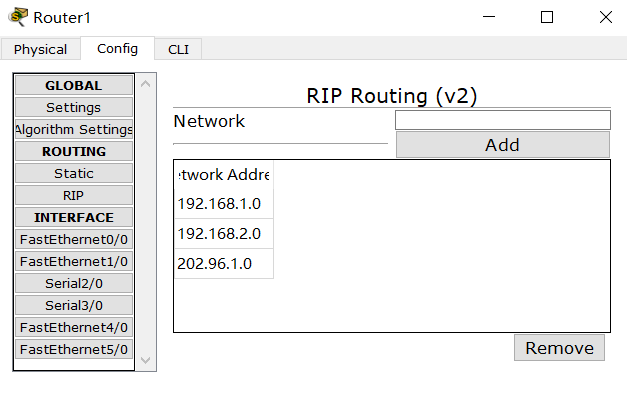The height and width of the screenshot is (393, 628).
Task: Select Static routing option
Action: pos(74,173)
